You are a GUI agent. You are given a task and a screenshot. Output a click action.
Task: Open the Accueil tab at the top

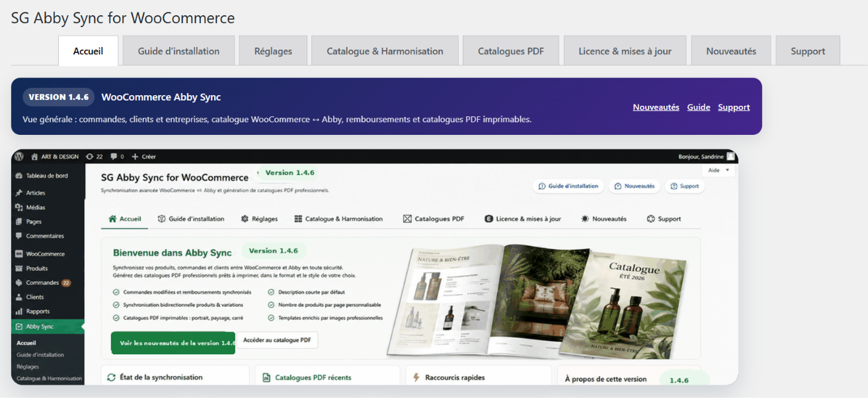(88, 51)
